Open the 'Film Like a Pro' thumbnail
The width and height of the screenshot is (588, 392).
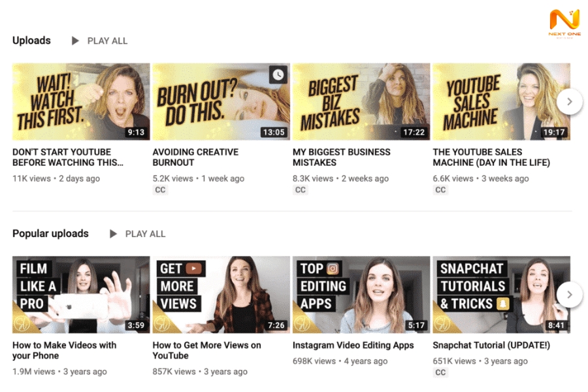(81, 295)
